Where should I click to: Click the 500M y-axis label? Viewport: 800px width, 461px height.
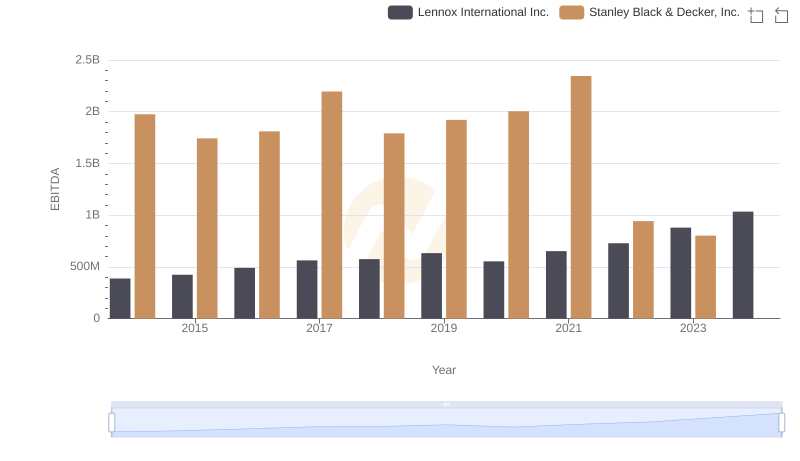[85, 267]
